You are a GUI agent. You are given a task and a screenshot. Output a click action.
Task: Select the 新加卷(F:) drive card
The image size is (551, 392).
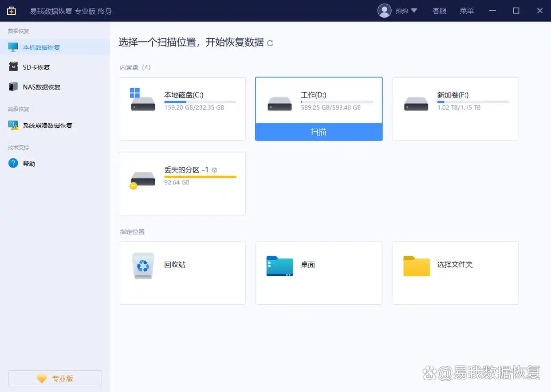pos(455,109)
